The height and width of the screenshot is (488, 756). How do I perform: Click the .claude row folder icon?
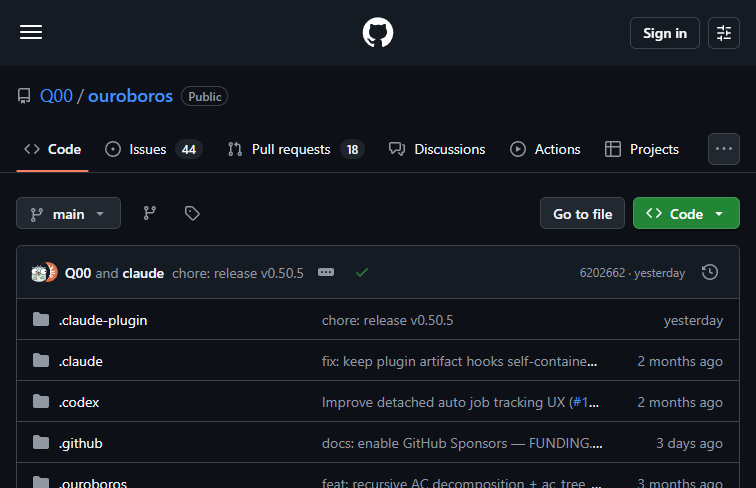(41, 360)
